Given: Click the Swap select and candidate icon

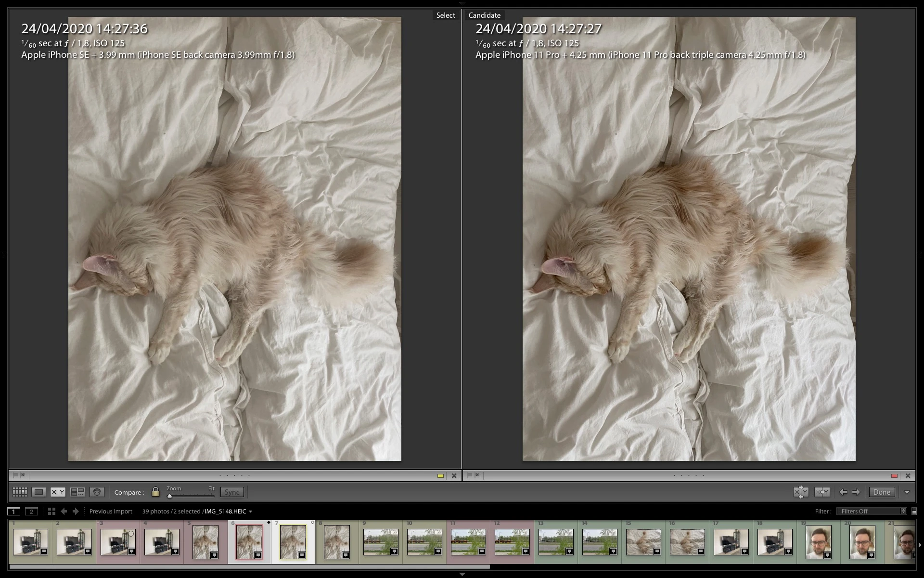Looking at the screenshot, I should [x=801, y=492].
